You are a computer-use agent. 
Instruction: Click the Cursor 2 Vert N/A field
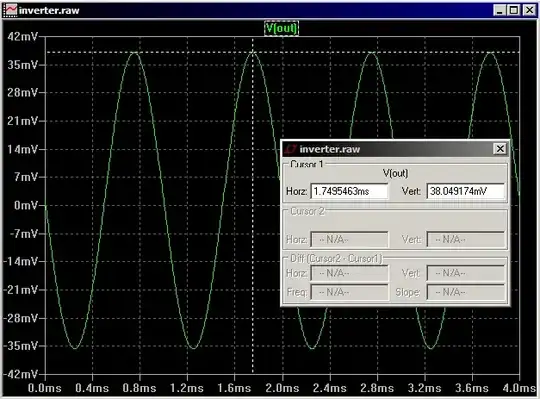(x=466, y=239)
